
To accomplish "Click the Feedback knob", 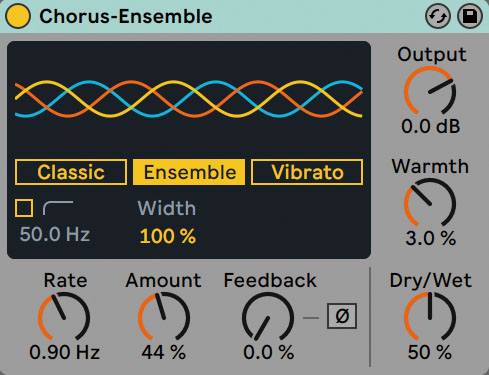I will pos(268,317).
